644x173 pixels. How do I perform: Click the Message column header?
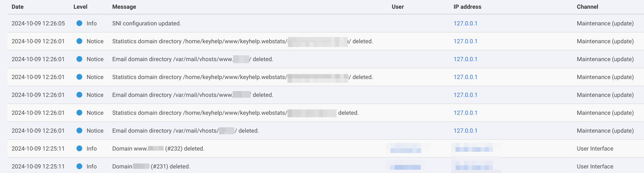coord(124,7)
